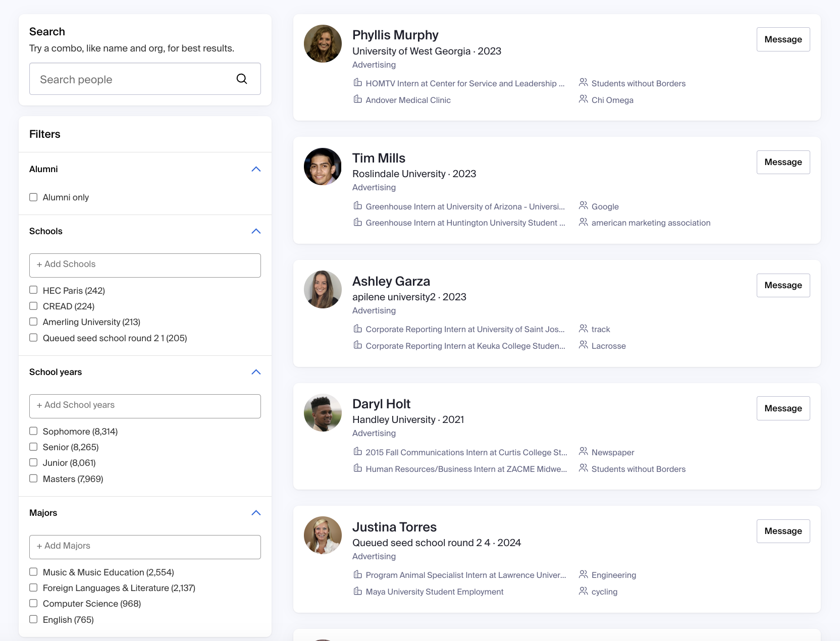Click Message button for Phyllis Murphy

pos(782,39)
